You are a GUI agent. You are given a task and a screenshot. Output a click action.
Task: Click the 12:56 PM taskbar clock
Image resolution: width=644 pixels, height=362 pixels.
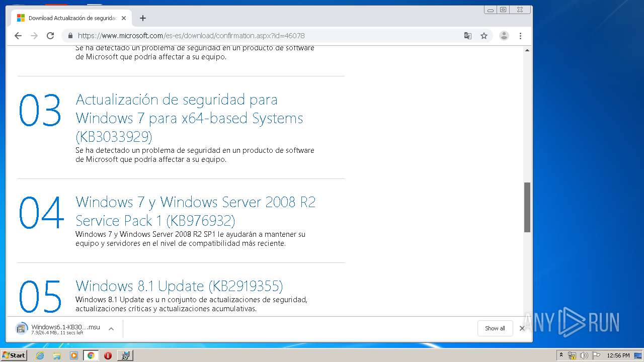pos(618,355)
